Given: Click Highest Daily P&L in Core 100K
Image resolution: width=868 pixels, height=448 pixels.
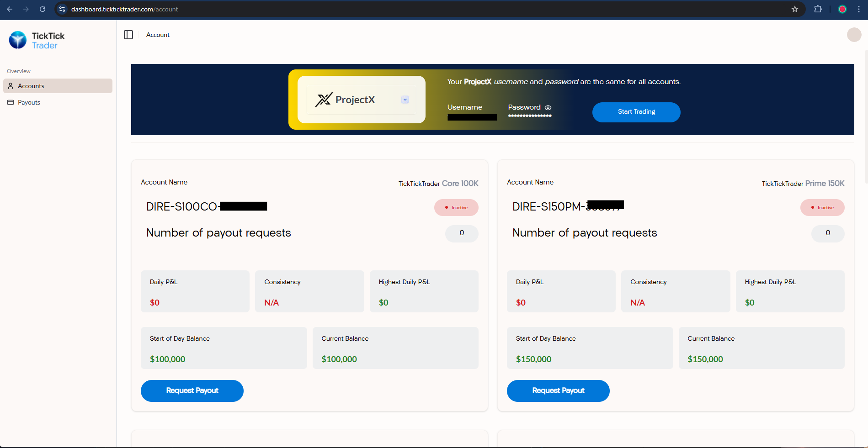Looking at the screenshot, I should click(x=424, y=291).
